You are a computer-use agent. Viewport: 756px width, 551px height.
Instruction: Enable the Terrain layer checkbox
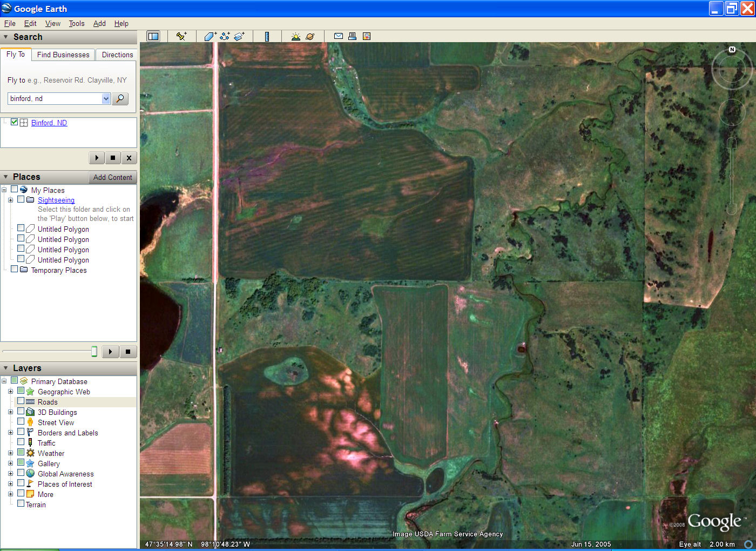[x=21, y=503]
